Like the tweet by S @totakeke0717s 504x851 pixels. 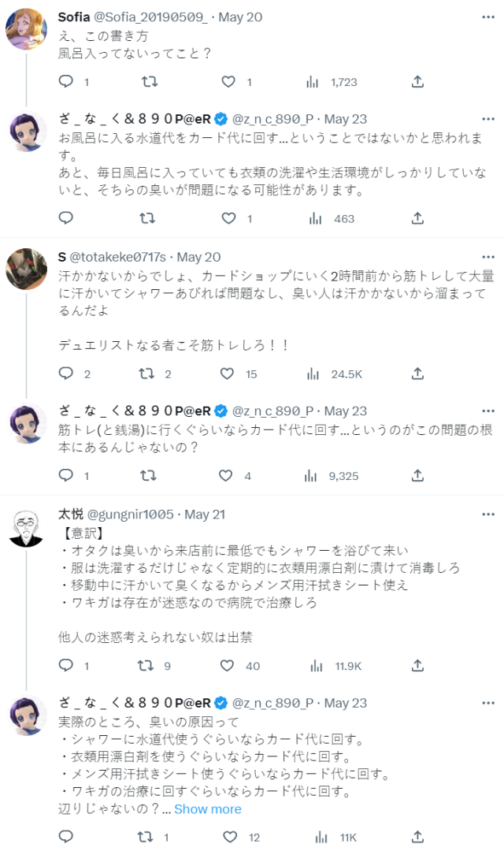(x=228, y=373)
